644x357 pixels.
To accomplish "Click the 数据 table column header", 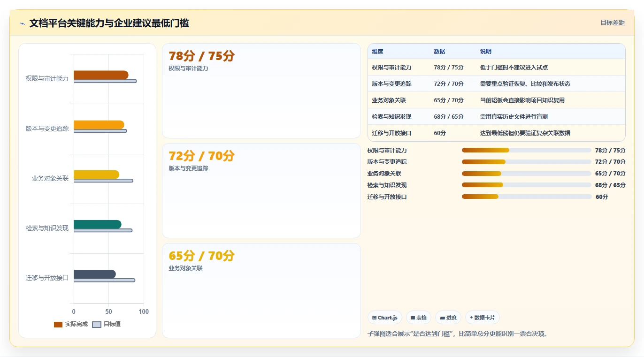I will click(x=440, y=52).
